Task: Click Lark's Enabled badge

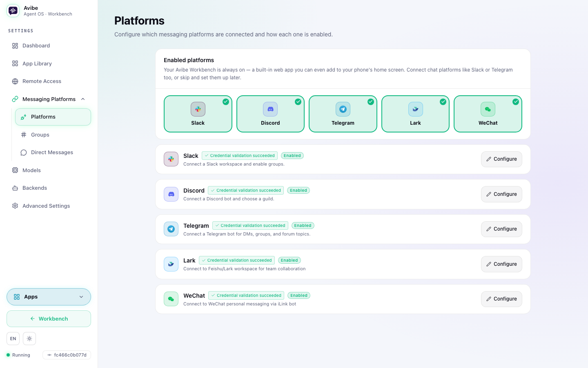Action: pos(289,260)
